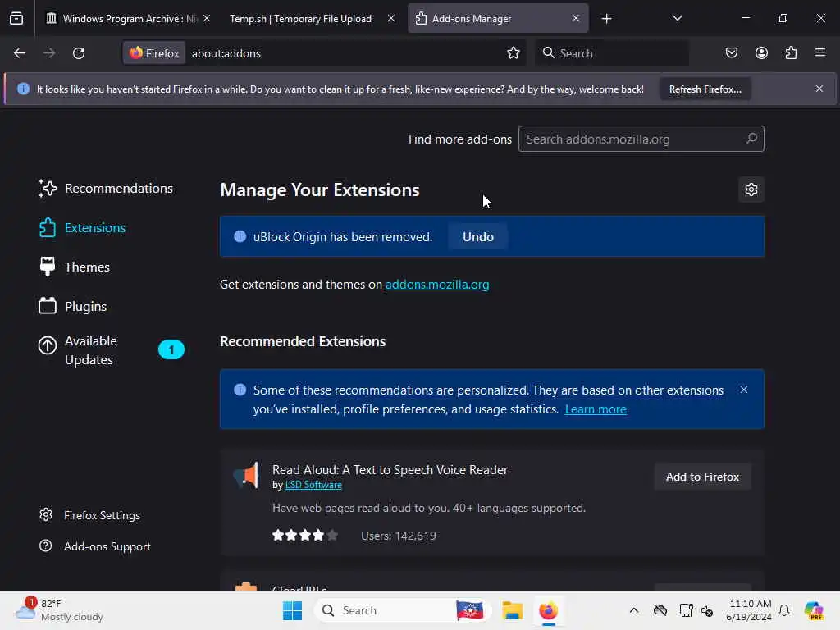
Task: Click the Windows taskbar Search box
Action: point(404,610)
